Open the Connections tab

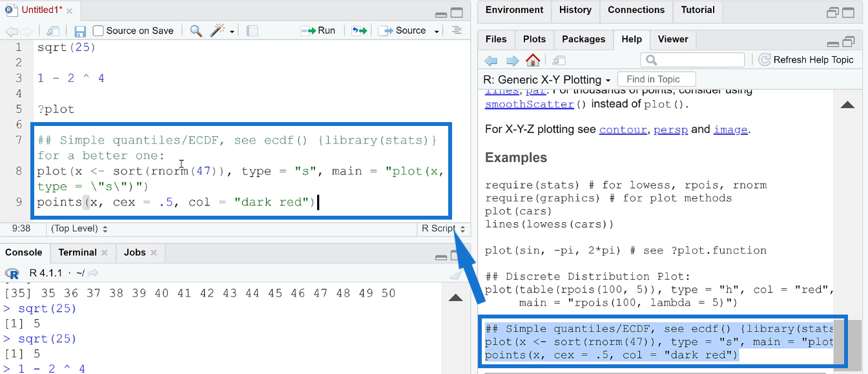(x=636, y=10)
